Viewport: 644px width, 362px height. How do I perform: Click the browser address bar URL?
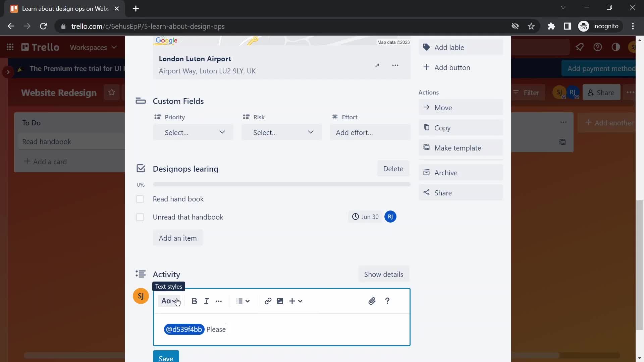(x=148, y=26)
